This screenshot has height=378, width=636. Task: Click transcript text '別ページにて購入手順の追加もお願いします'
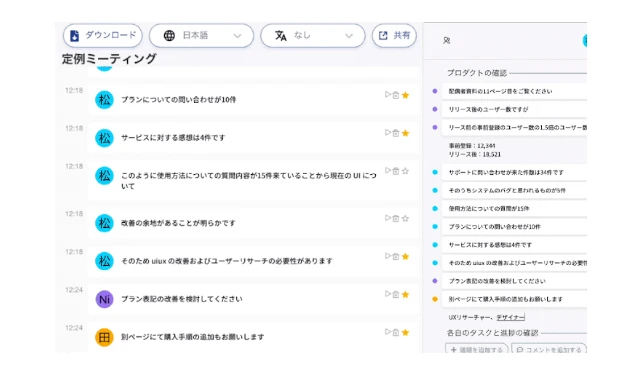[x=193, y=337]
